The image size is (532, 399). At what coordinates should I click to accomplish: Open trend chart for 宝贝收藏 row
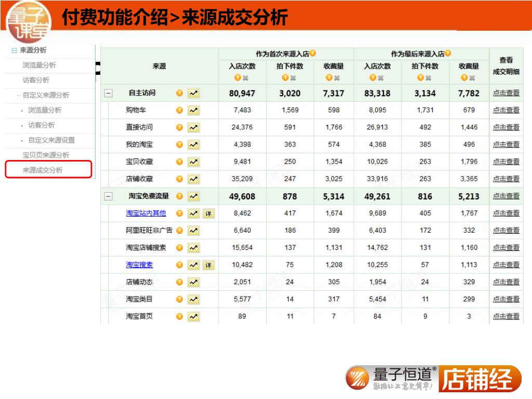(x=193, y=162)
